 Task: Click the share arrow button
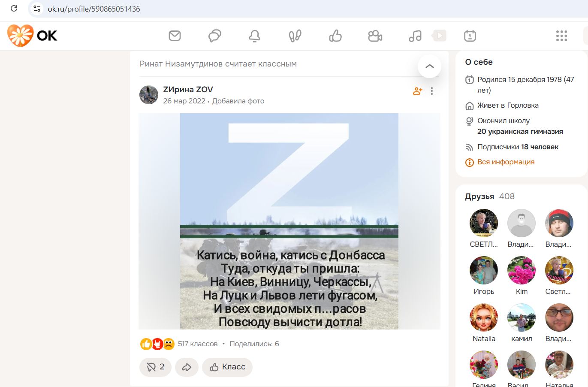pyautogui.click(x=187, y=367)
